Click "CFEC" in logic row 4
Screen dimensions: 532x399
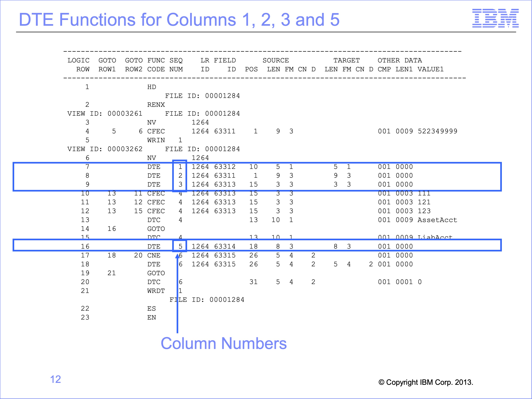click(x=156, y=131)
